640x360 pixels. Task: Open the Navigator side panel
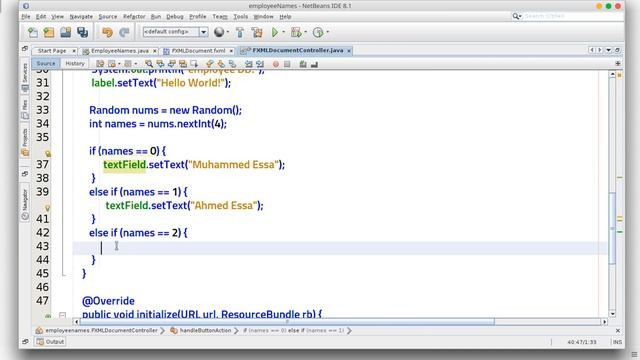[x=24, y=204]
